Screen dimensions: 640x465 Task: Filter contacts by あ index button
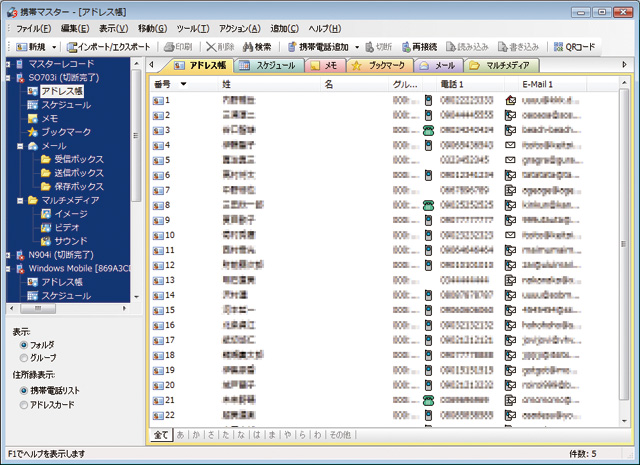(180, 435)
